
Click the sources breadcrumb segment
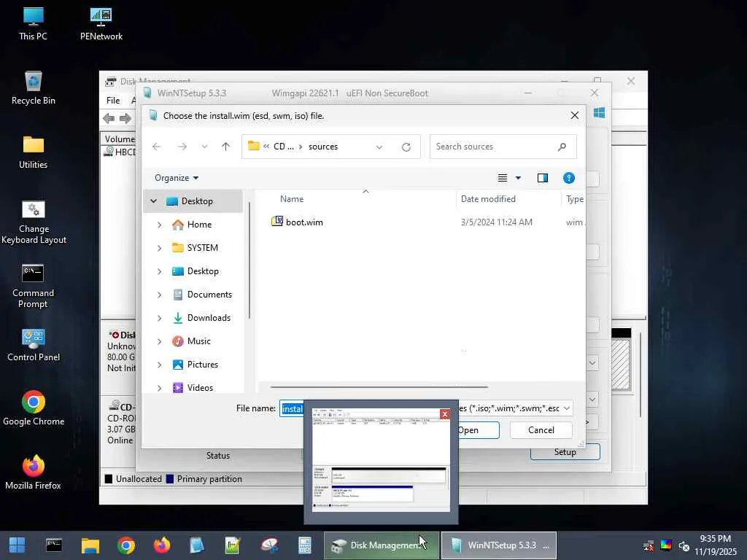point(323,147)
